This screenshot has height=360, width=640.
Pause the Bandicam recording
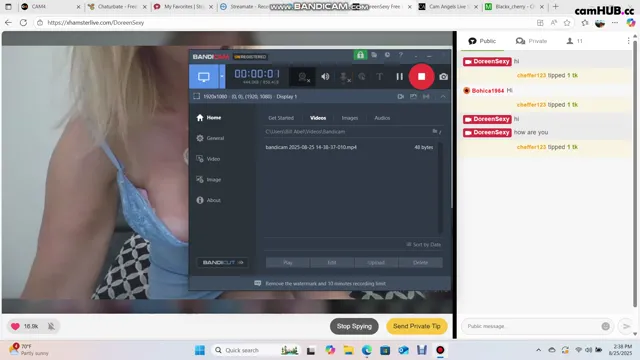[x=400, y=76]
